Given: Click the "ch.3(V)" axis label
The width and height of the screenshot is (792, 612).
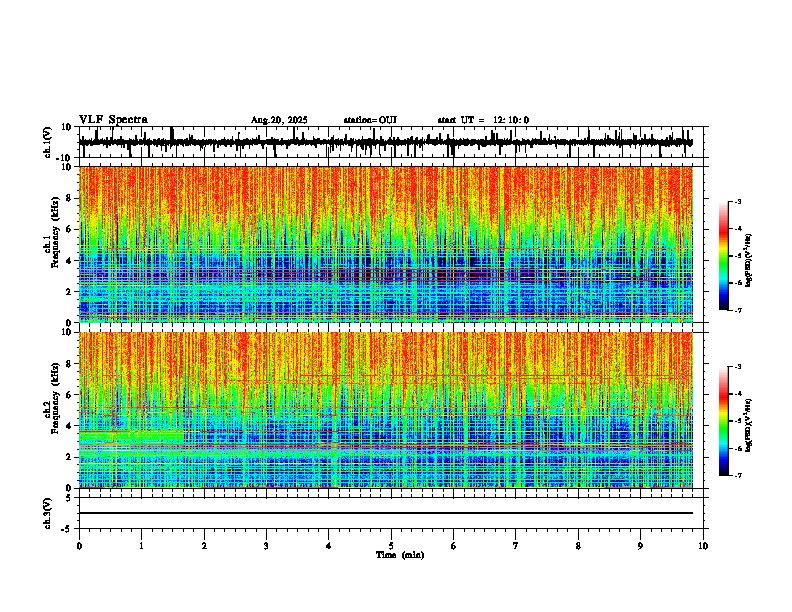Looking at the screenshot, I should coord(47,513).
